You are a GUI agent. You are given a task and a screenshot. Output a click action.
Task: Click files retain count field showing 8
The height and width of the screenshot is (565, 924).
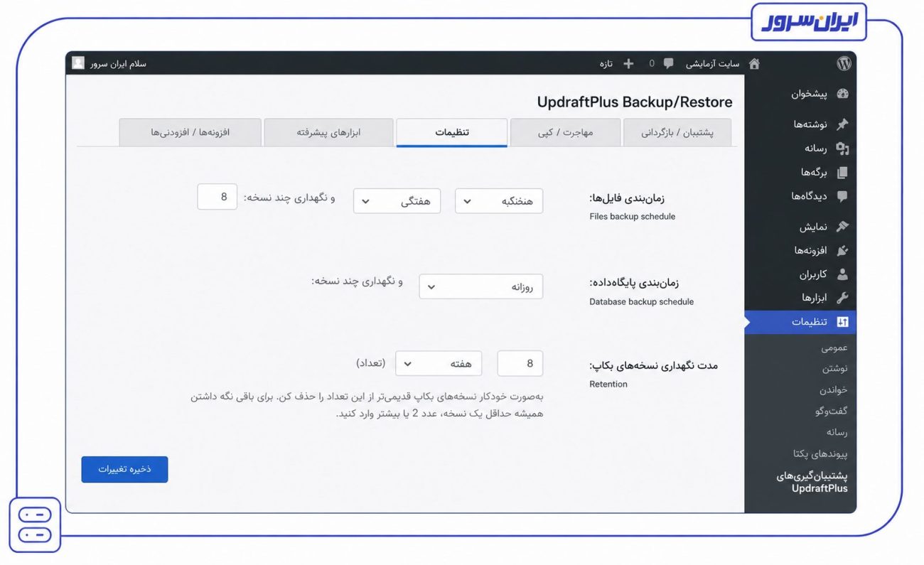pyautogui.click(x=217, y=197)
